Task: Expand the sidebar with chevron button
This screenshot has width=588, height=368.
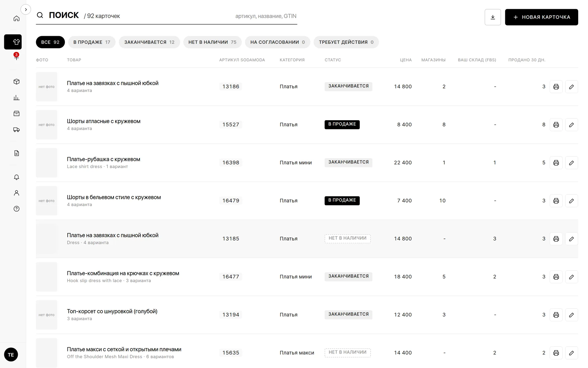Action: coord(26,10)
